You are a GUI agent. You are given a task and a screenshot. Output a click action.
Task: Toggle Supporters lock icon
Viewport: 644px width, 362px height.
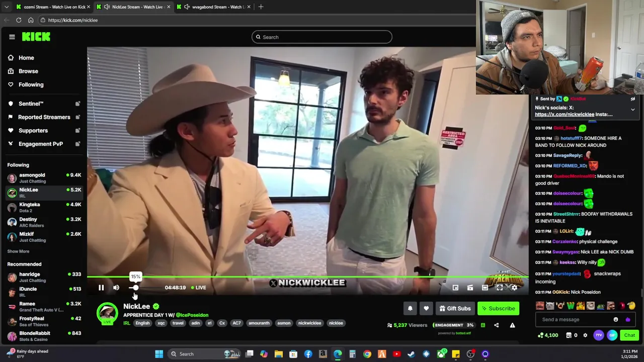tap(77, 131)
